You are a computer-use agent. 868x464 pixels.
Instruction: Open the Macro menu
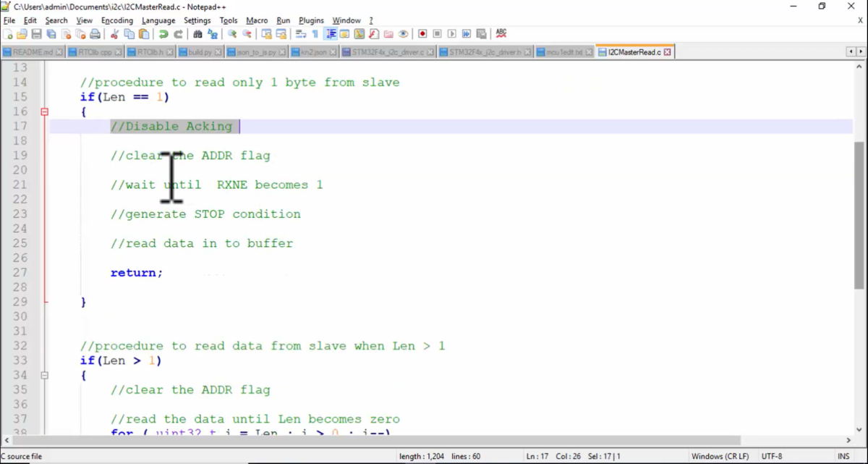click(257, 20)
